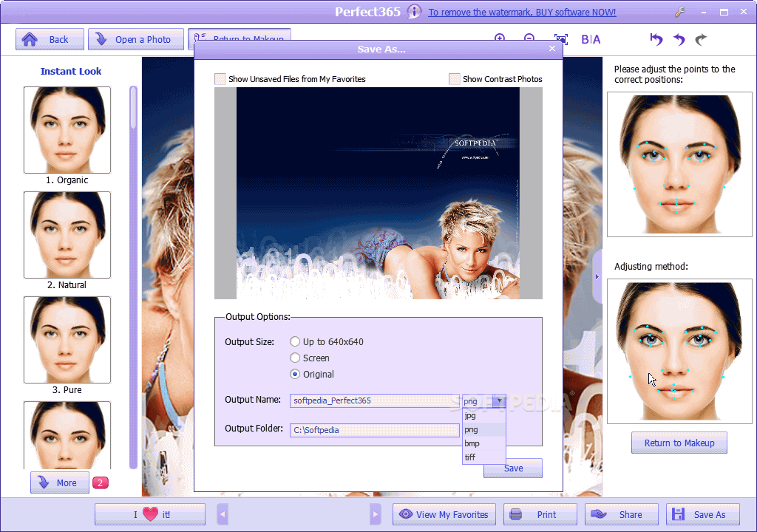
Task: Open View My Favorites
Action: (x=444, y=514)
